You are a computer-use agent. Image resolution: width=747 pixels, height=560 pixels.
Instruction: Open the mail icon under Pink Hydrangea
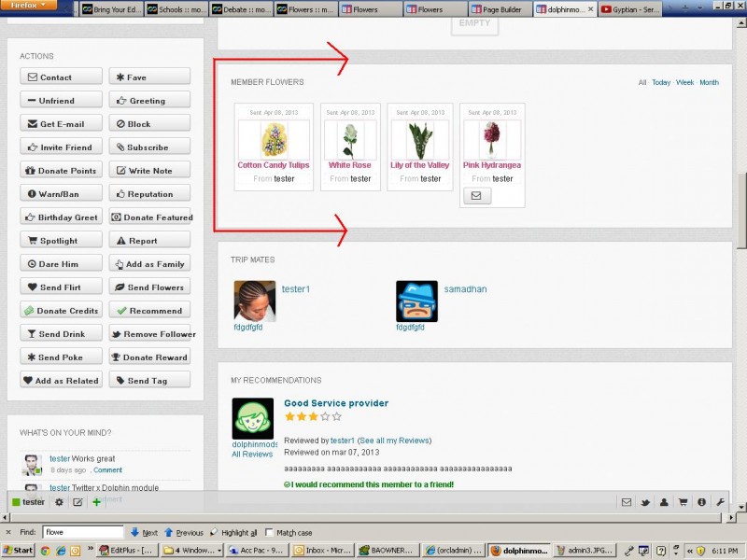click(477, 195)
